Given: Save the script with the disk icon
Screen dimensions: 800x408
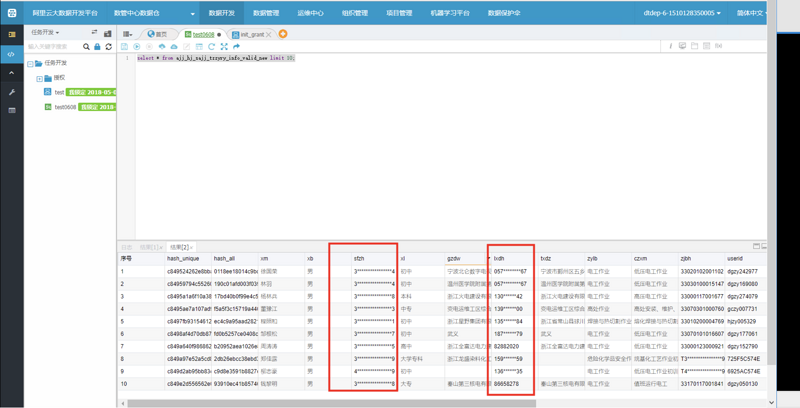Looking at the screenshot, I should point(124,46).
